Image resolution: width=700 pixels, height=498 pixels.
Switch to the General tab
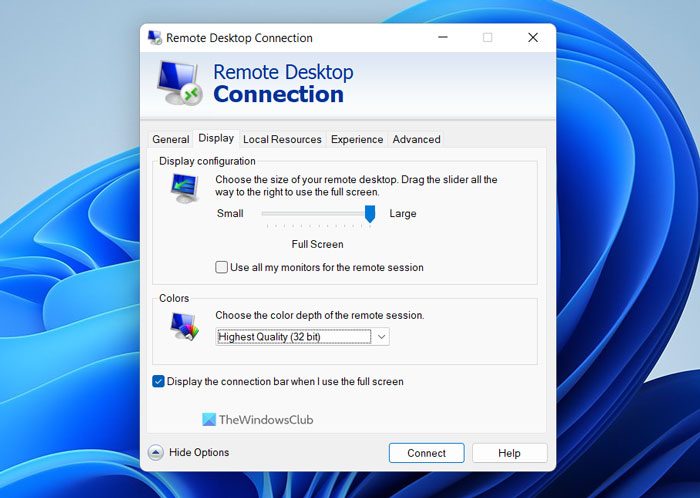(x=171, y=139)
